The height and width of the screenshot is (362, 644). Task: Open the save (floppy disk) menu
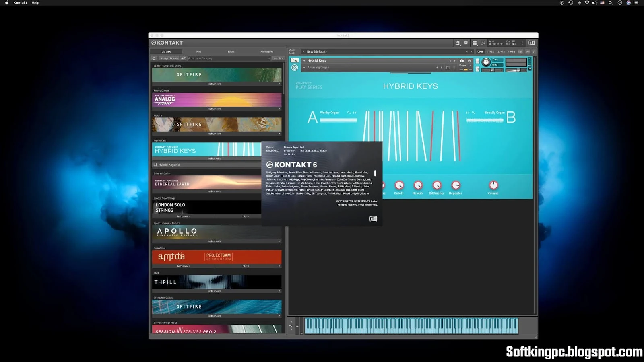coord(457,43)
